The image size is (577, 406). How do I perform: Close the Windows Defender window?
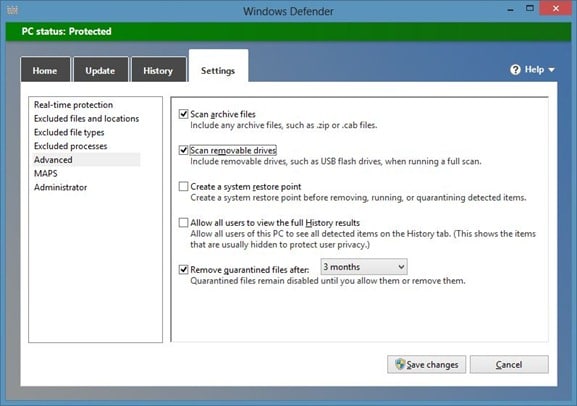(x=556, y=8)
